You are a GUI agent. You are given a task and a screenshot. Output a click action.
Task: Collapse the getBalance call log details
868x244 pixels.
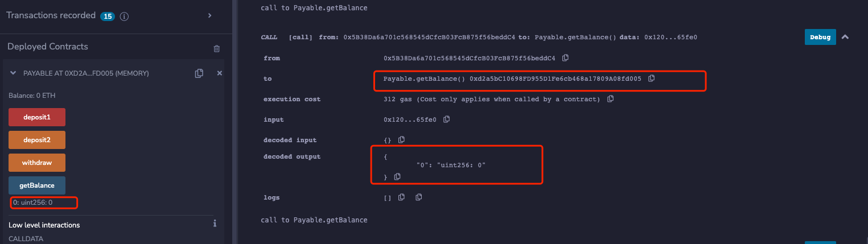click(845, 37)
